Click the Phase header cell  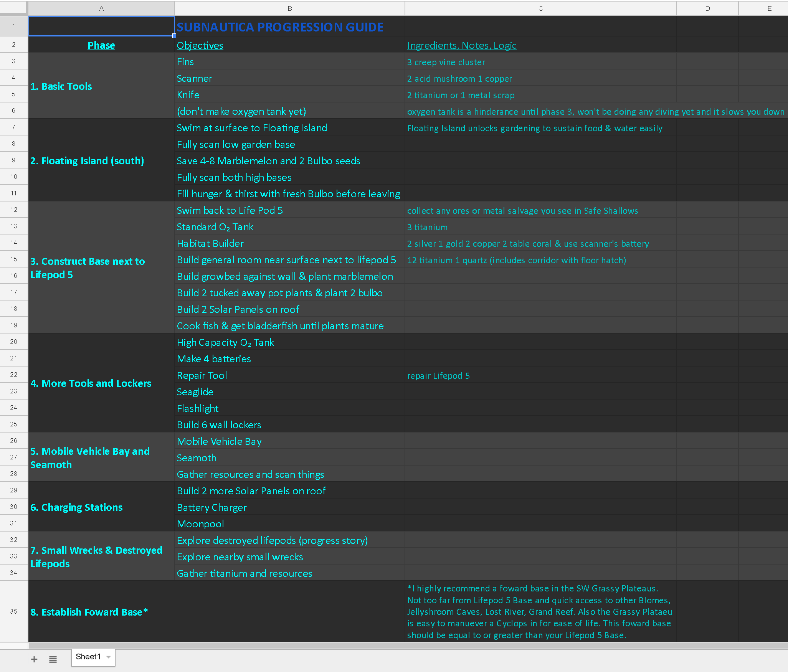click(101, 45)
